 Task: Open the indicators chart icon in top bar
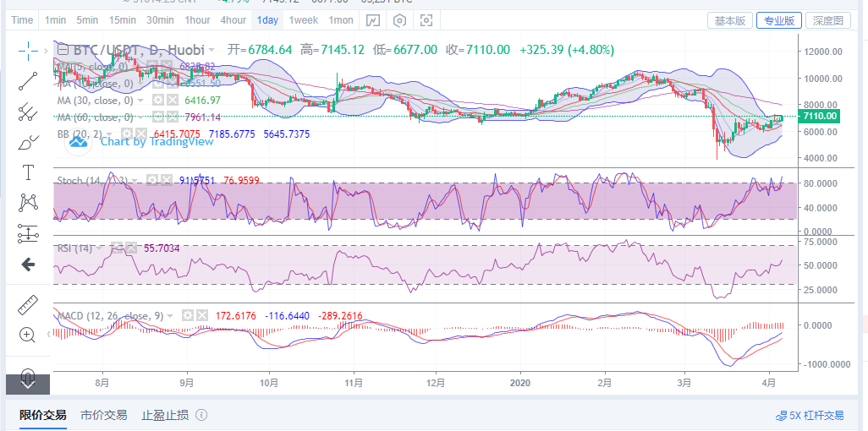pyautogui.click(x=373, y=20)
